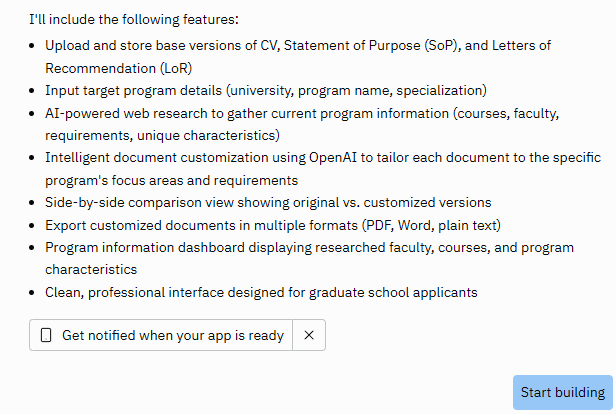Click the AI-powered web research bullet text
This screenshot has height=414, width=616.
click(x=302, y=114)
